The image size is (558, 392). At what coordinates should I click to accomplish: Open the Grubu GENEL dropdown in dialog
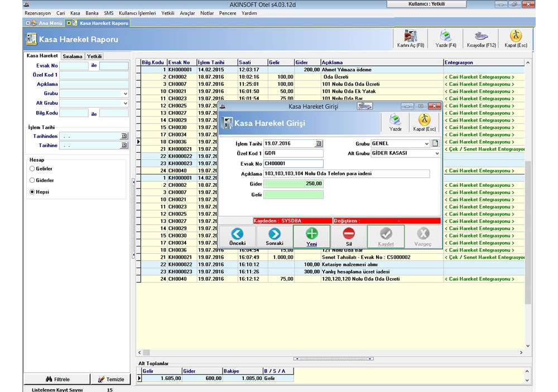[x=426, y=144]
